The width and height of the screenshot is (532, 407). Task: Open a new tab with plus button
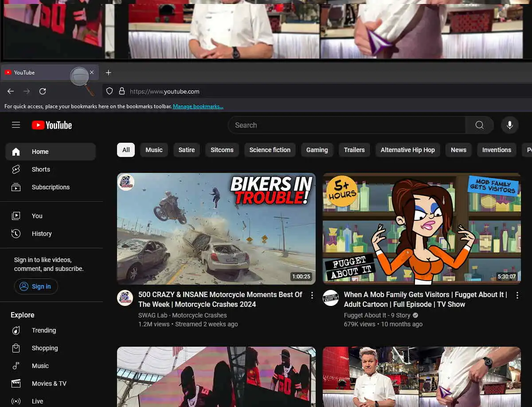pos(108,72)
